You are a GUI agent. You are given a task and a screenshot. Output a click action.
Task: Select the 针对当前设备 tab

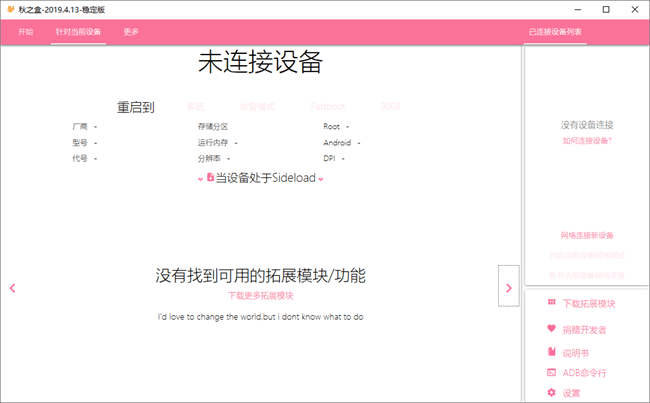coord(78,32)
